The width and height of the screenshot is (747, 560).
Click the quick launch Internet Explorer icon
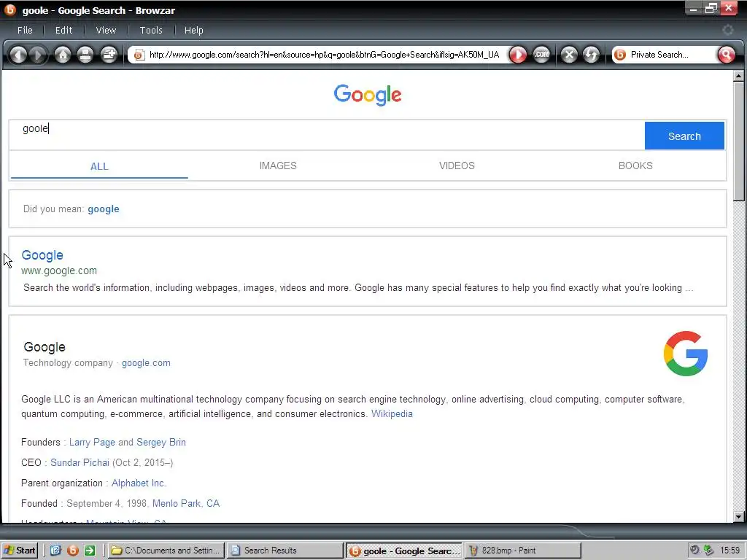(55, 551)
